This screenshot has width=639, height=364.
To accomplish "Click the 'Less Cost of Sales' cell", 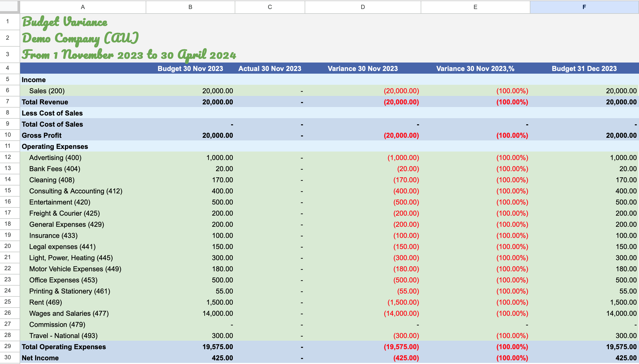I will 83,113.
